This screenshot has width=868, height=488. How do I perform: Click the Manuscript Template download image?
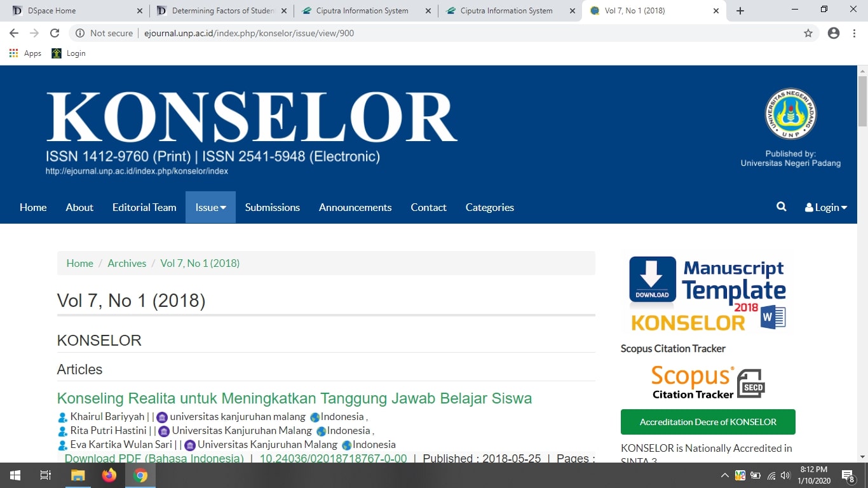point(708,294)
